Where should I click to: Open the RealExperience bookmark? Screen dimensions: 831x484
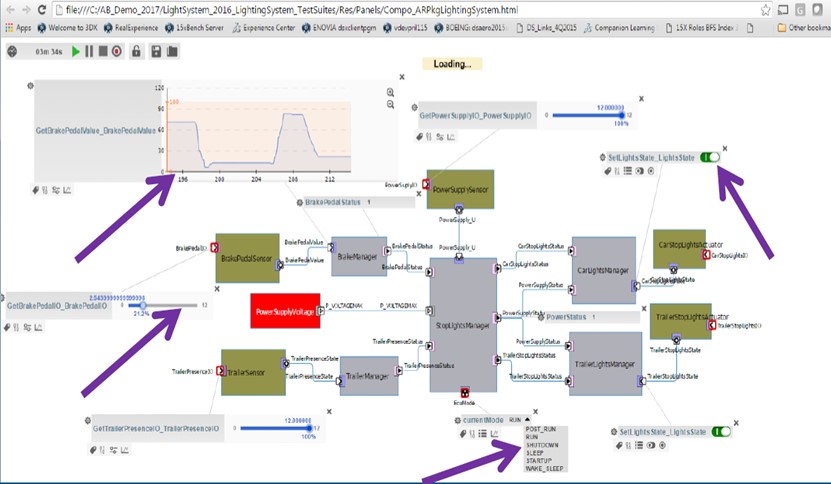click(131, 28)
